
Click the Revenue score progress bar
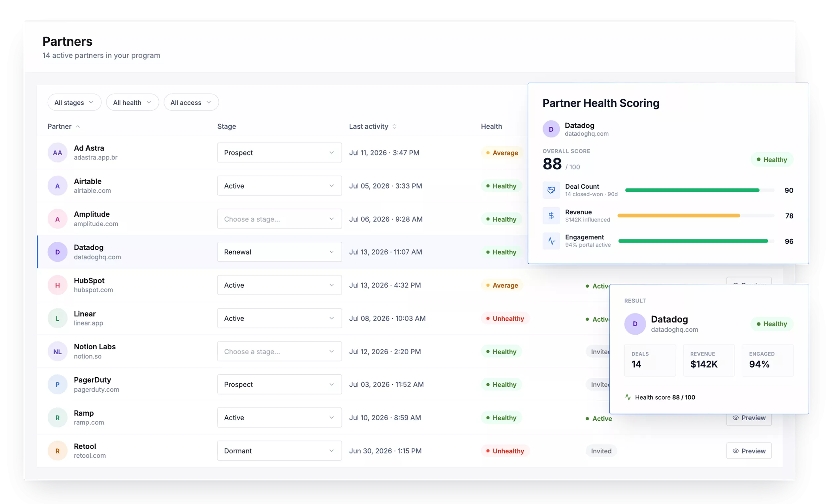click(696, 215)
